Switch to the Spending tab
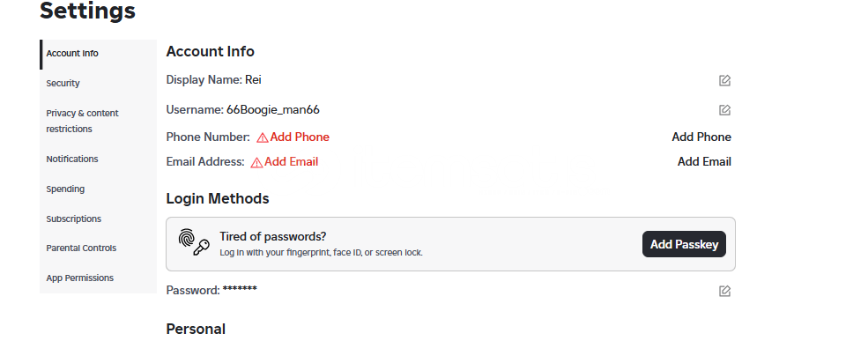 point(65,189)
